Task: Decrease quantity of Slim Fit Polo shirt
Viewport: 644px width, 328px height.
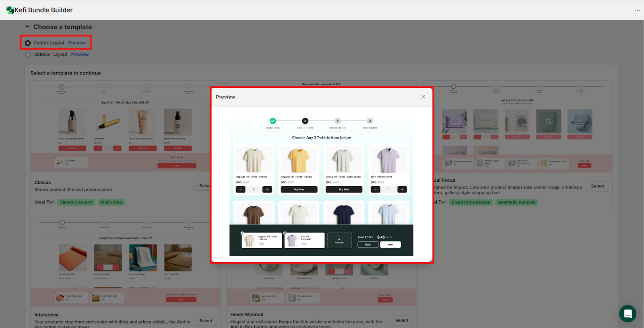Action: (x=375, y=189)
